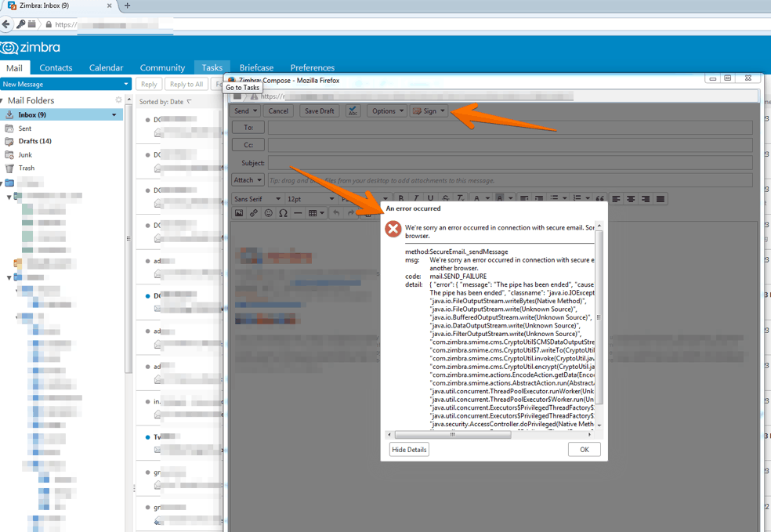Viewport: 771px width, 532px height.
Task: Open the Send button dropdown arrow
Action: coord(255,110)
